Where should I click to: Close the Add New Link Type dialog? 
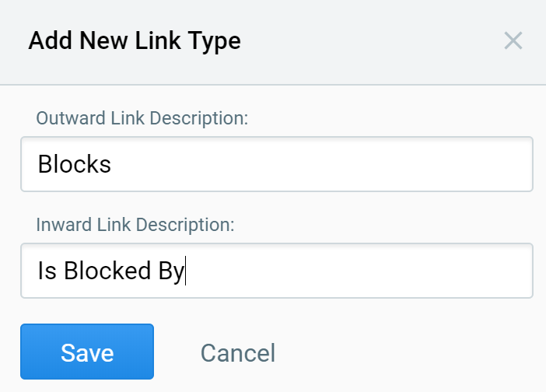point(513,40)
